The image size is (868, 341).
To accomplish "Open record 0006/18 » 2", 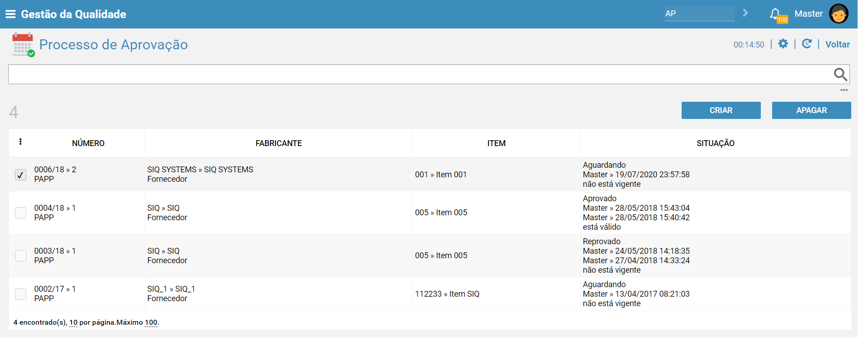I will 55,170.
